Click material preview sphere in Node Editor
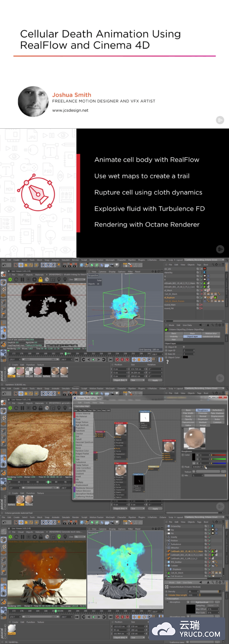This screenshot has width=229, height=644. coord(194,438)
